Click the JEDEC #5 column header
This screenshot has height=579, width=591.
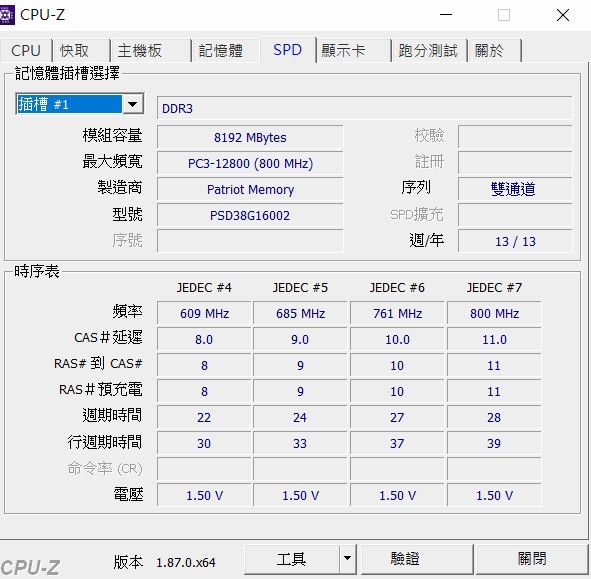[x=300, y=288]
